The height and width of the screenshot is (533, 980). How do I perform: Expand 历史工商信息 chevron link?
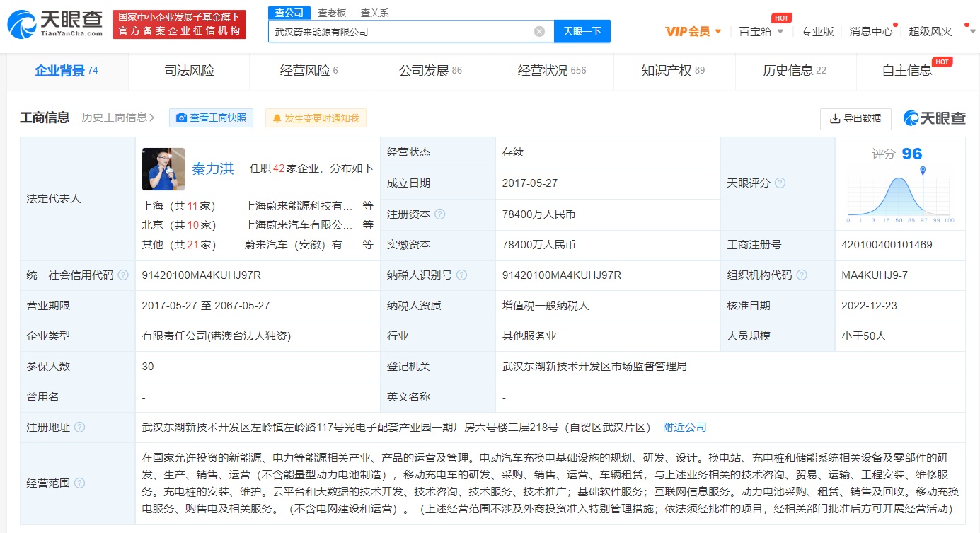click(117, 118)
